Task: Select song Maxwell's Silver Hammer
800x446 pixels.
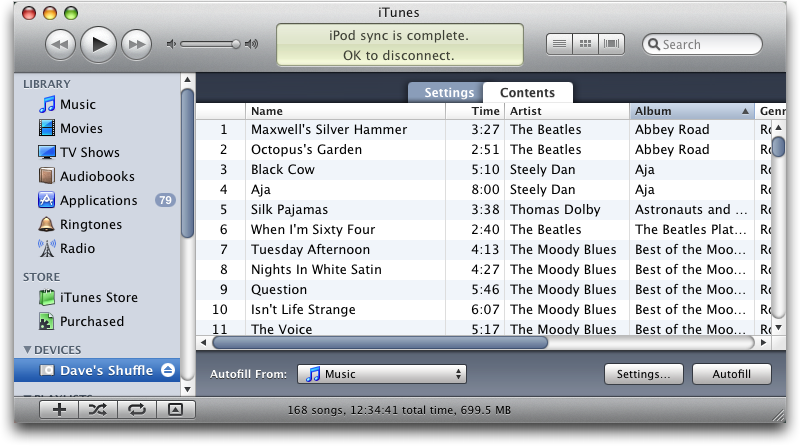Action: pos(329,130)
